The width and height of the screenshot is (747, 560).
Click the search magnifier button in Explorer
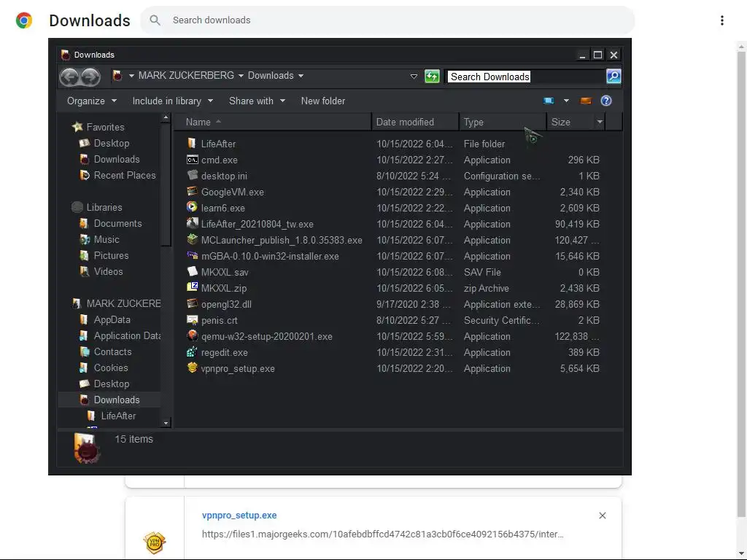point(613,76)
